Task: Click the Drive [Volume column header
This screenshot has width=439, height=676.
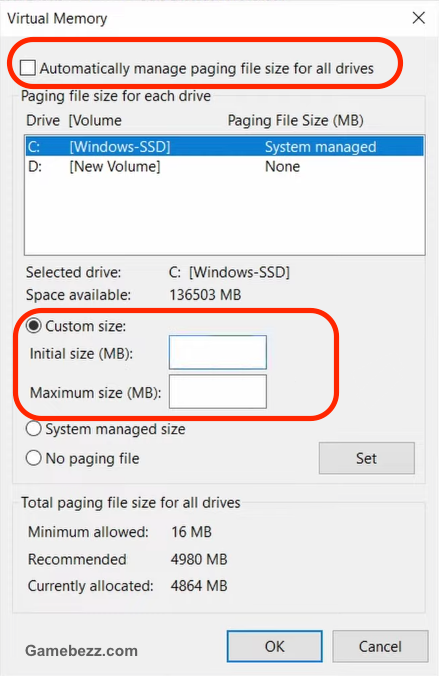Action: point(74,120)
